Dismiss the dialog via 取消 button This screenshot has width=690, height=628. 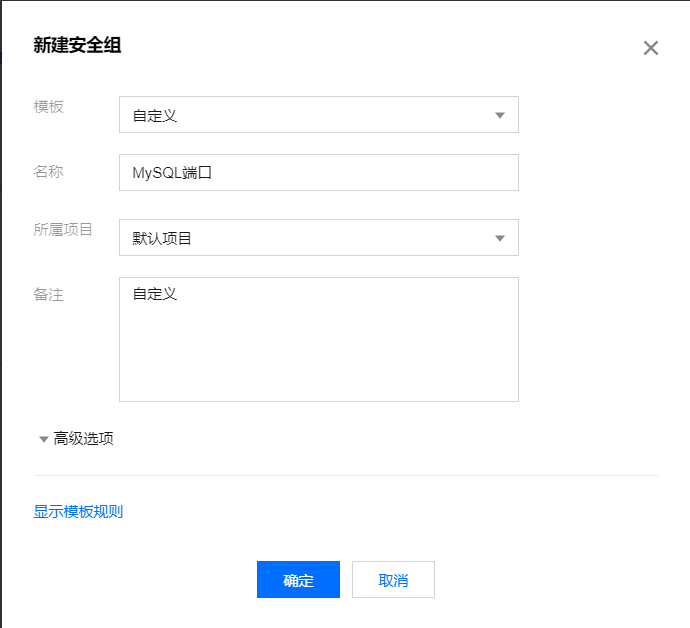(393, 580)
